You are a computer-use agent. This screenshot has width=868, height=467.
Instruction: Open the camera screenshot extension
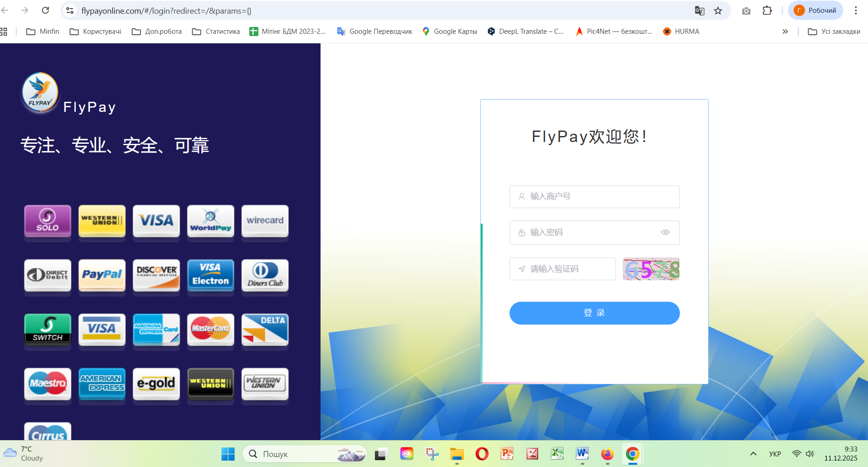click(x=746, y=10)
